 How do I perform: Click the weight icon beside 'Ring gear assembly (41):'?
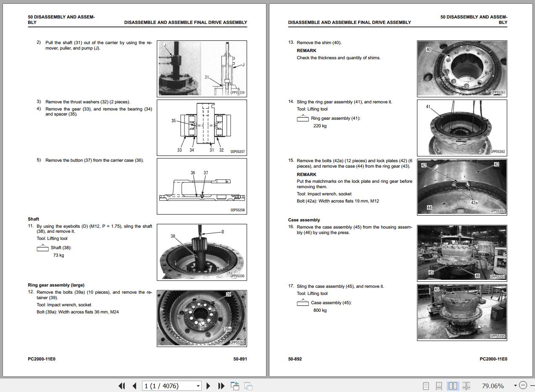click(x=303, y=118)
